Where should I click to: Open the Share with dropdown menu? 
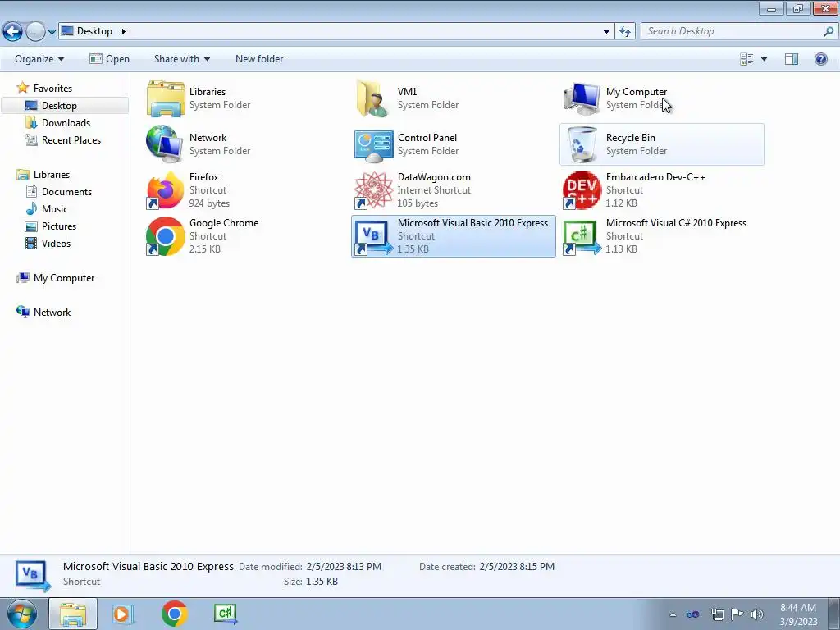point(181,59)
